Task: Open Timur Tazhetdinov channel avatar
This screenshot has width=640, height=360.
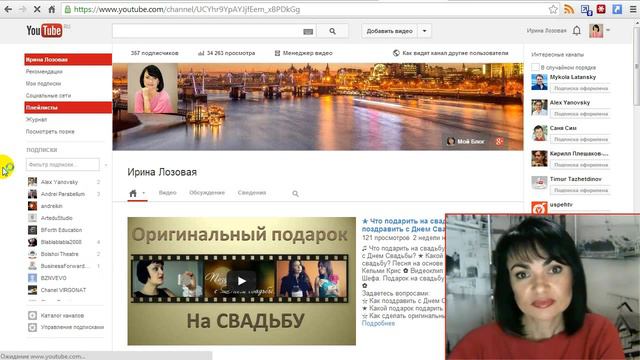Action: (539, 182)
